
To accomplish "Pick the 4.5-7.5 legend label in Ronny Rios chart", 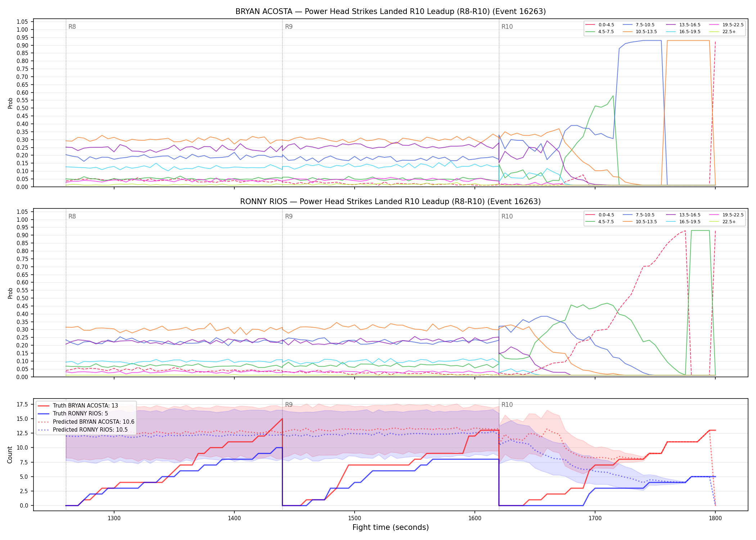I will point(606,222).
